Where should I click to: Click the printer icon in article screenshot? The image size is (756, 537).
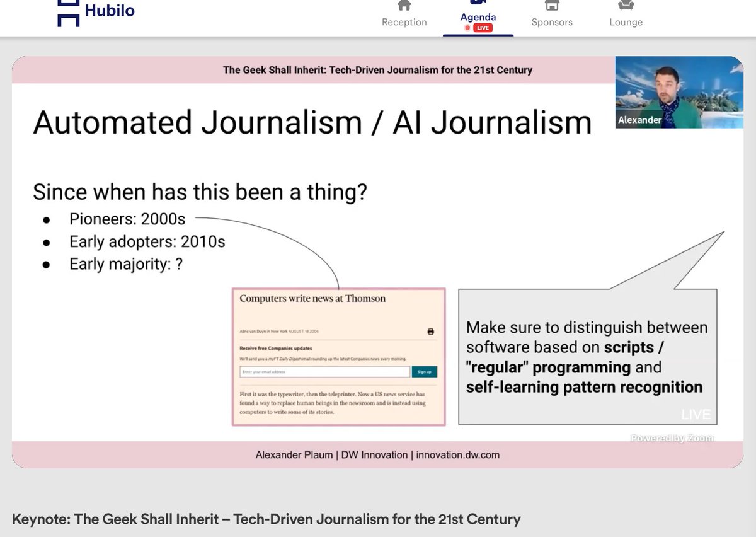431,332
